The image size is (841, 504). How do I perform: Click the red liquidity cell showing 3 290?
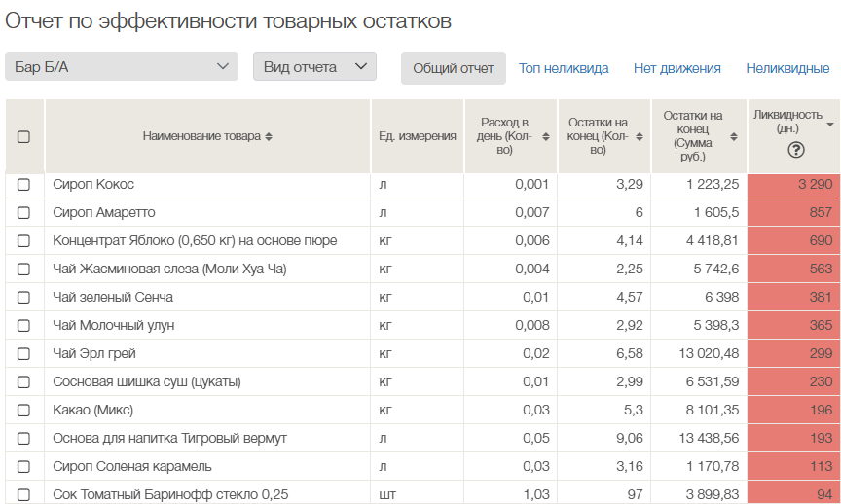point(793,184)
